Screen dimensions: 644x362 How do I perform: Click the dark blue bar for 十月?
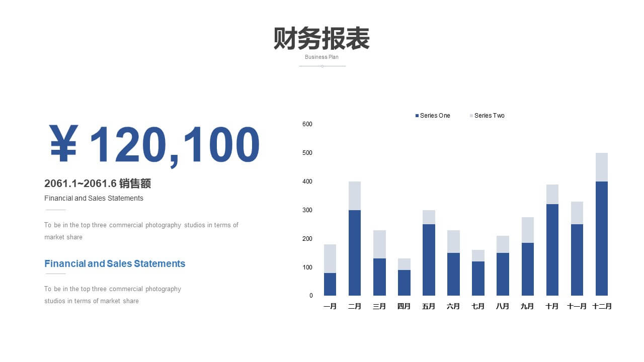[552, 250]
